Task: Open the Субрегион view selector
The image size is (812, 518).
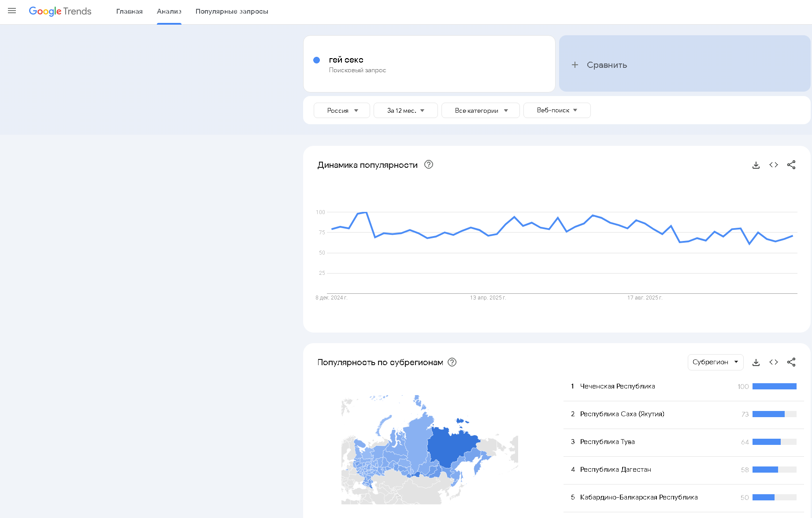Action: [715, 362]
